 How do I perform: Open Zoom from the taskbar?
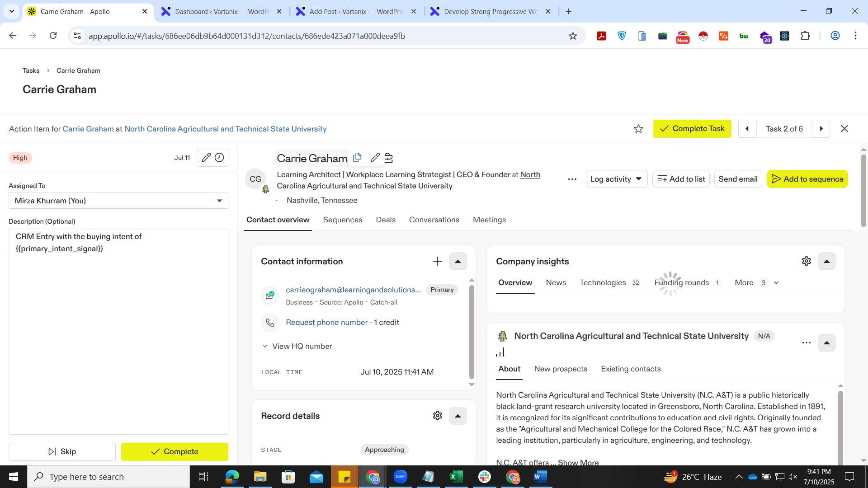tap(401, 477)
